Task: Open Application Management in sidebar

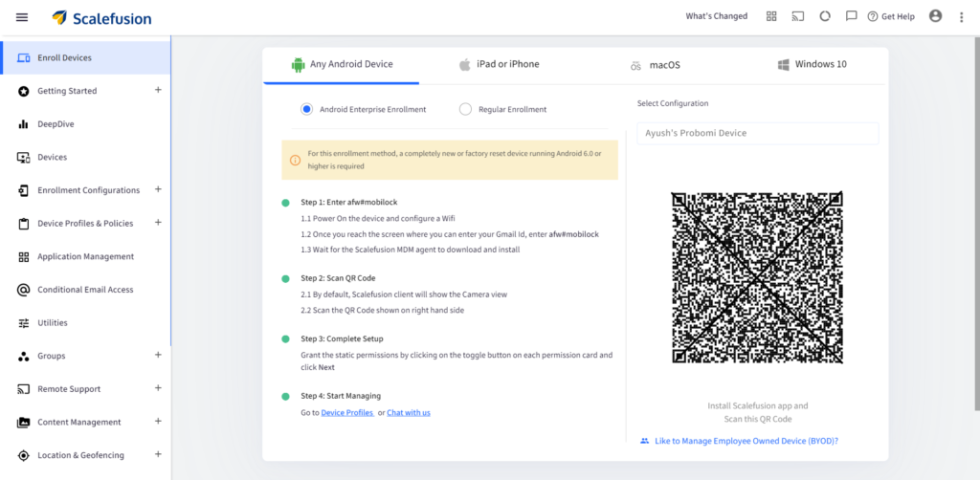Action: point(85,256)
